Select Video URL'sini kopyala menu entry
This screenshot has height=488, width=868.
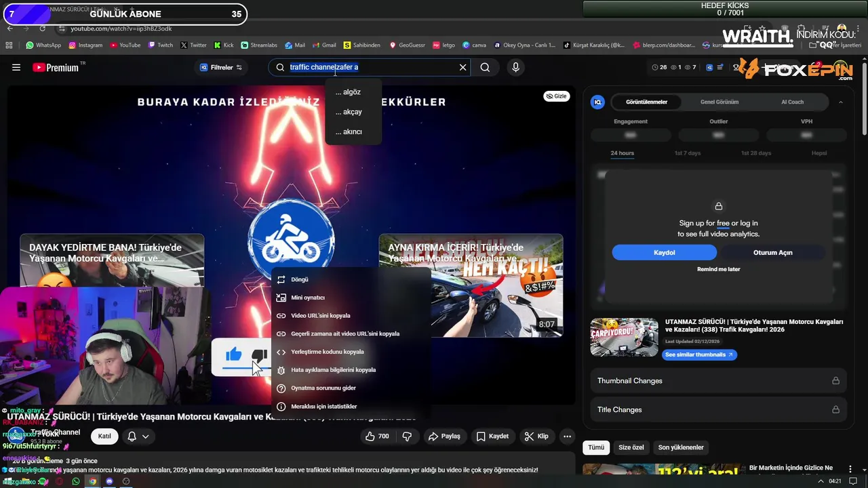pos(351,315)
